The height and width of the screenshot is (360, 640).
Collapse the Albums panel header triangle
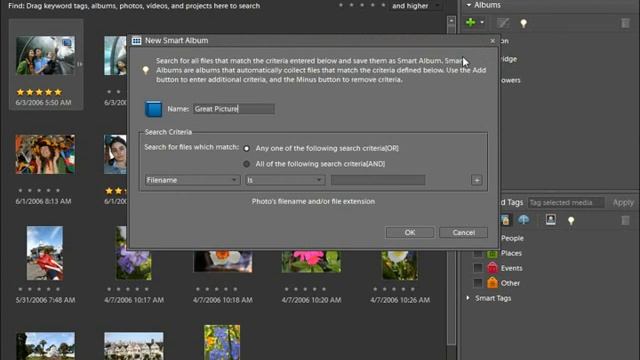point(469,5)
